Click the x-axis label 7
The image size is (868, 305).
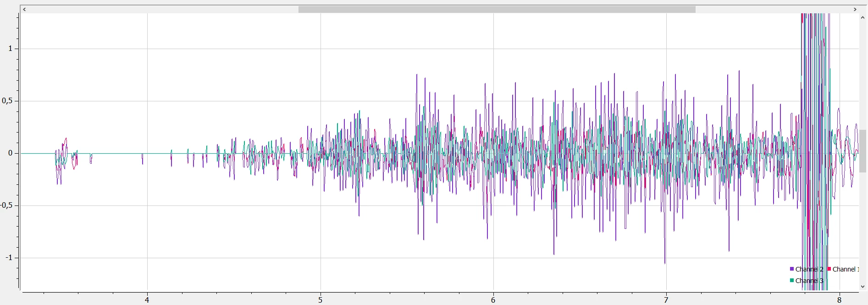[x=666, y=300]
